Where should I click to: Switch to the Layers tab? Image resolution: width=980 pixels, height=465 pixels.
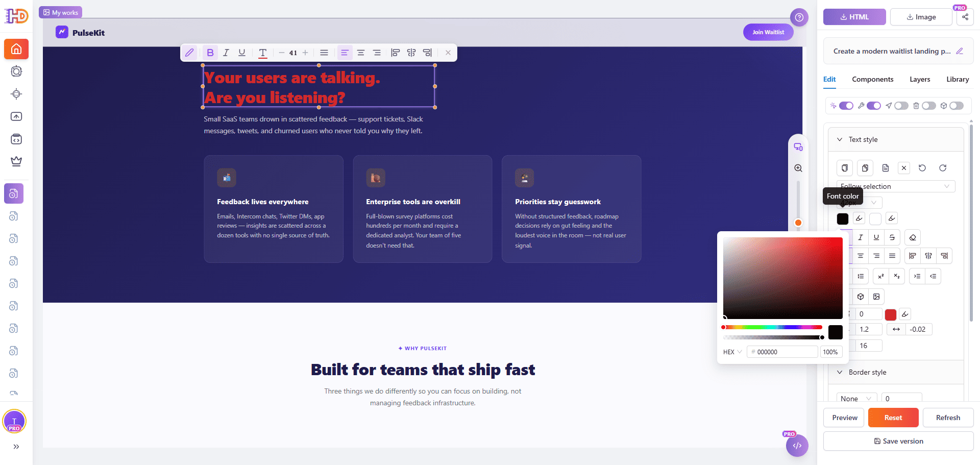point(920,79)
